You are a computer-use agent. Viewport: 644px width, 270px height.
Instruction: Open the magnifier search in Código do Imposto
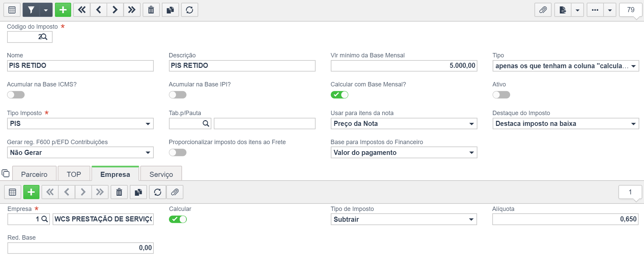pyautogui.click(x=43, y=37)
